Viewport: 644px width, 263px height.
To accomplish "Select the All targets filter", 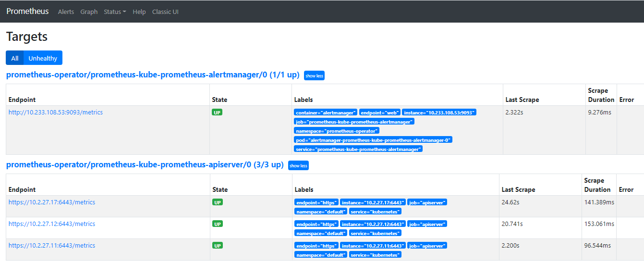I will [15, 58].
